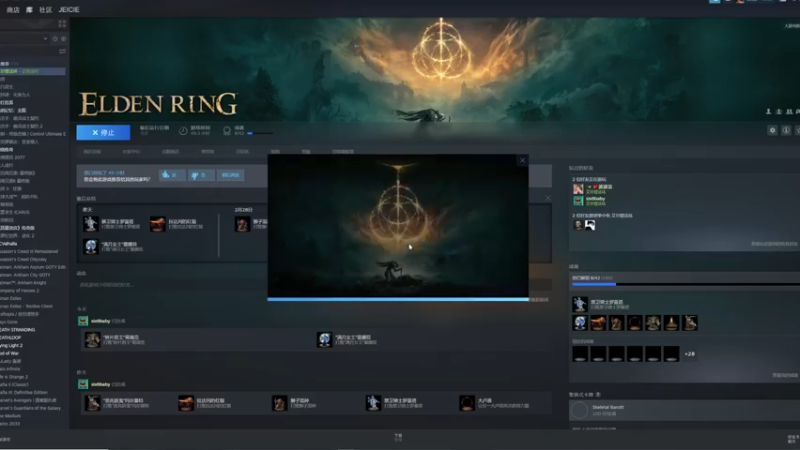This screenshot has width=800, height=450.
Task: Click 狮子混种 achievement in yesterday's activity
Action: point(280,403)
